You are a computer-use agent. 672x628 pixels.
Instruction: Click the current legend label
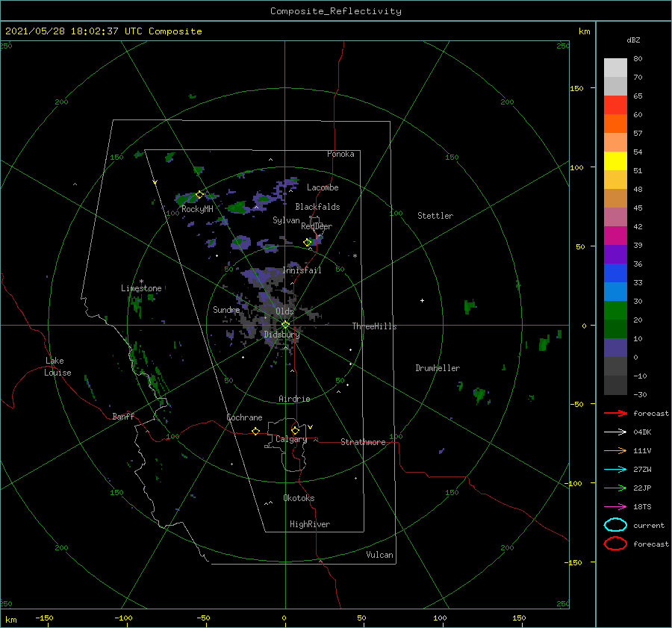pyautogui.click(x=649, y=526)
